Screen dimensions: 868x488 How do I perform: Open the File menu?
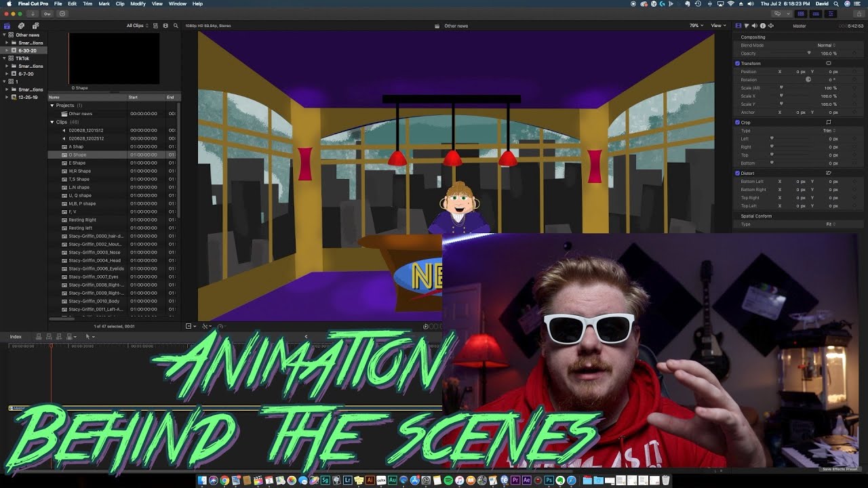[58, 3]
